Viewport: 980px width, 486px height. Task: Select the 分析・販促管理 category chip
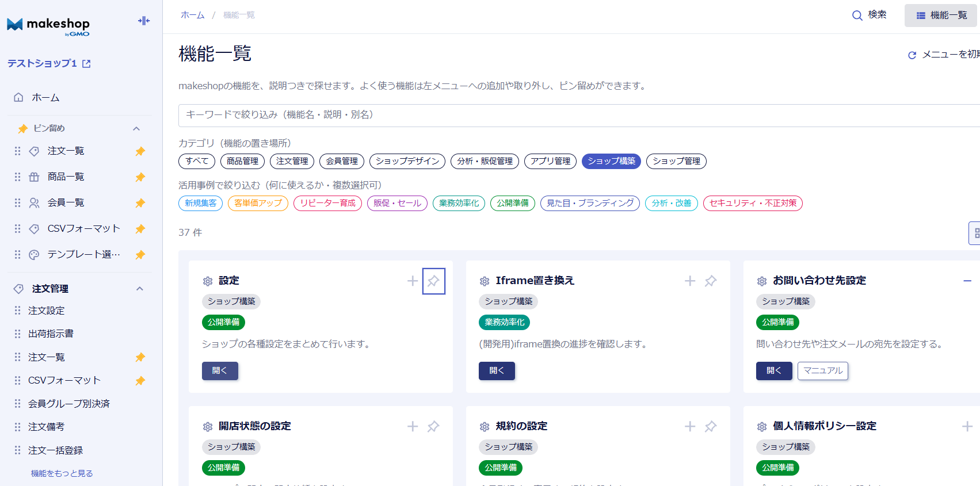coord(485,161)
